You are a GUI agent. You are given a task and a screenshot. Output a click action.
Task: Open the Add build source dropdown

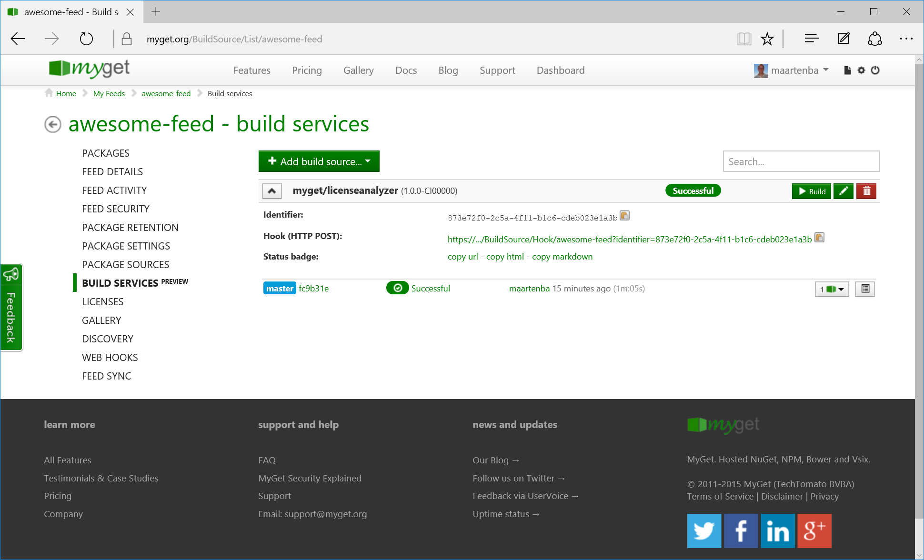coord(319,161)
